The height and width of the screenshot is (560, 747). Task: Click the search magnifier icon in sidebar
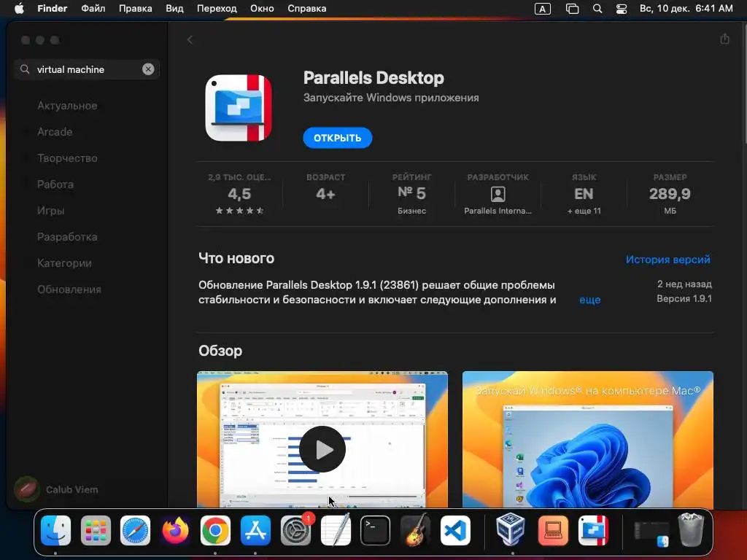coord(25,69)
